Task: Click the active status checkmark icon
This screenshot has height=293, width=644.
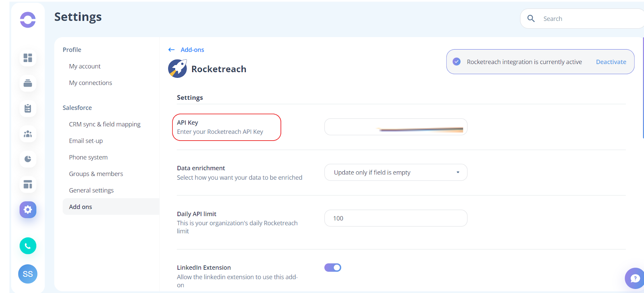Action: (x=456, y=62)
